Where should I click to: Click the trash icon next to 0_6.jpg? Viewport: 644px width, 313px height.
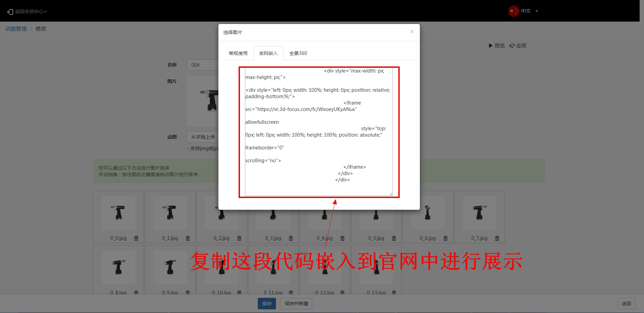click(446, 238)
